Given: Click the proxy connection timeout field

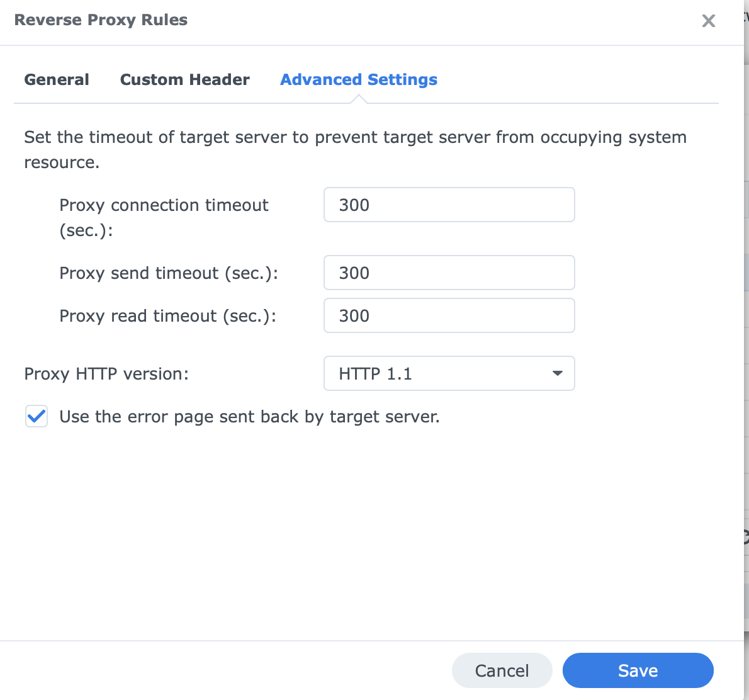Looking at the screenshot, I should pyautogui.click(x=449, y=205).
